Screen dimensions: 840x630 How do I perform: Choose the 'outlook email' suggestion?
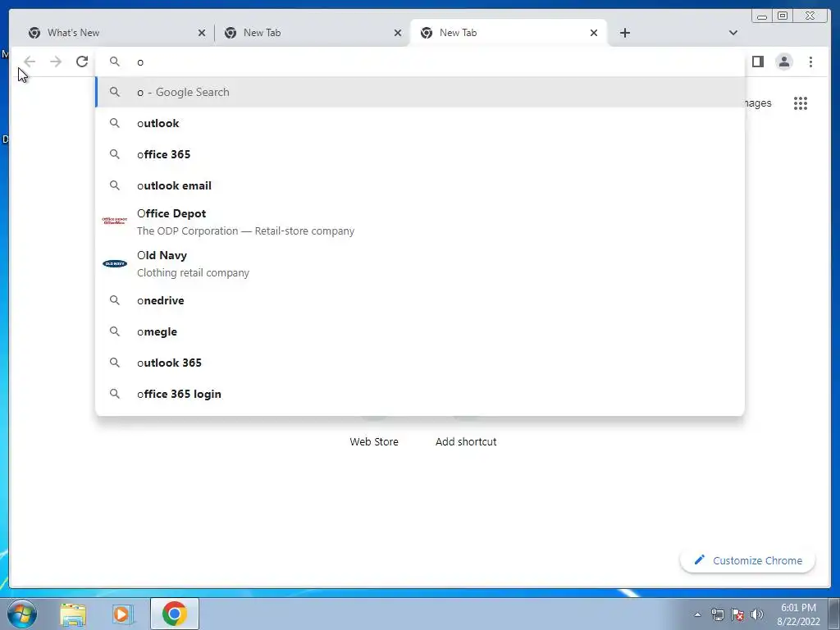coord(420,185)
